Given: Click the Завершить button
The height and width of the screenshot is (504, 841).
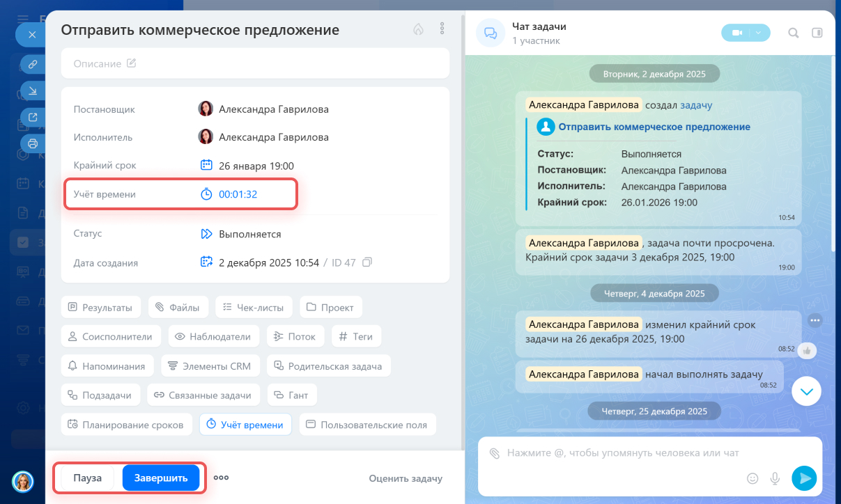Looking at the screenshot, I should (x=161, y=478).
